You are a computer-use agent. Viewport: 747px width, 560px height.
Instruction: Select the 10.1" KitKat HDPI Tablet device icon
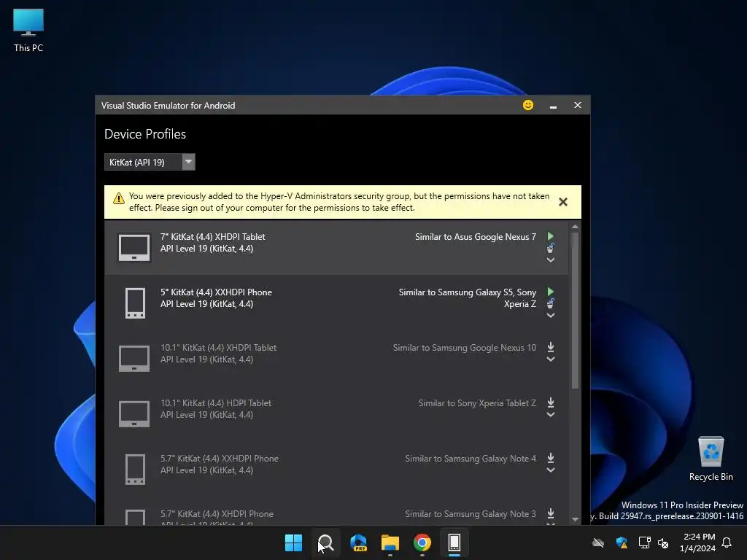point(134,414)
